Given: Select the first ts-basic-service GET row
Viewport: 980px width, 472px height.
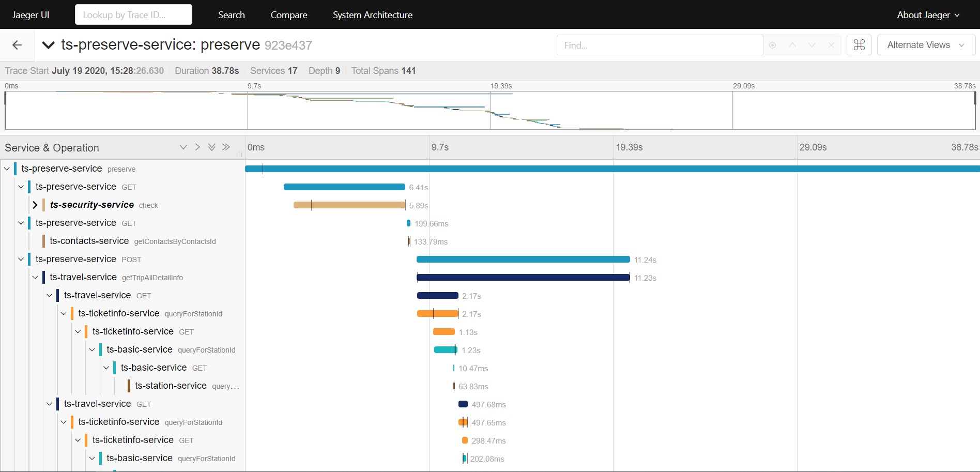Looking at the screenshot, I should [163, 368].
